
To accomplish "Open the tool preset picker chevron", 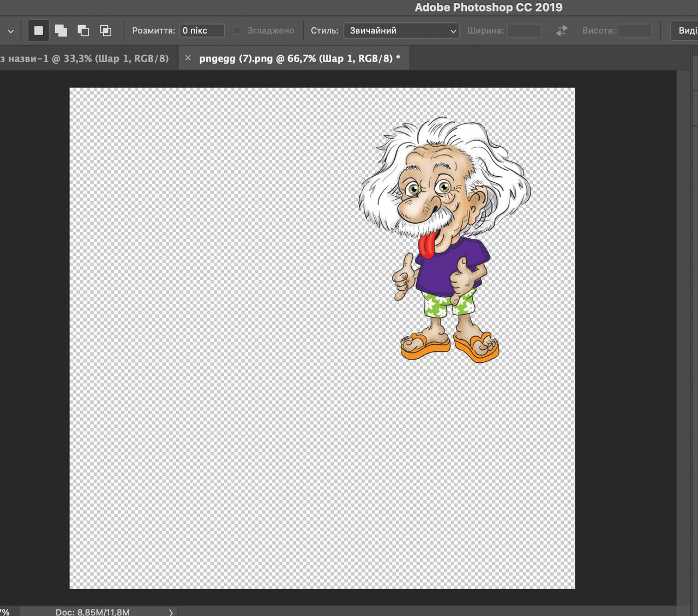I will pos(10,31).
